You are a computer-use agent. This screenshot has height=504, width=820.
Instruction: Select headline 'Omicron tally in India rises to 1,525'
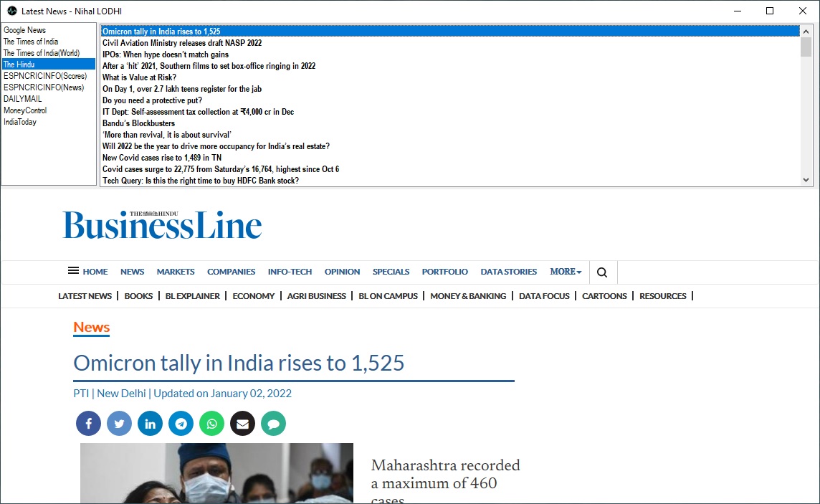point(450,32)
